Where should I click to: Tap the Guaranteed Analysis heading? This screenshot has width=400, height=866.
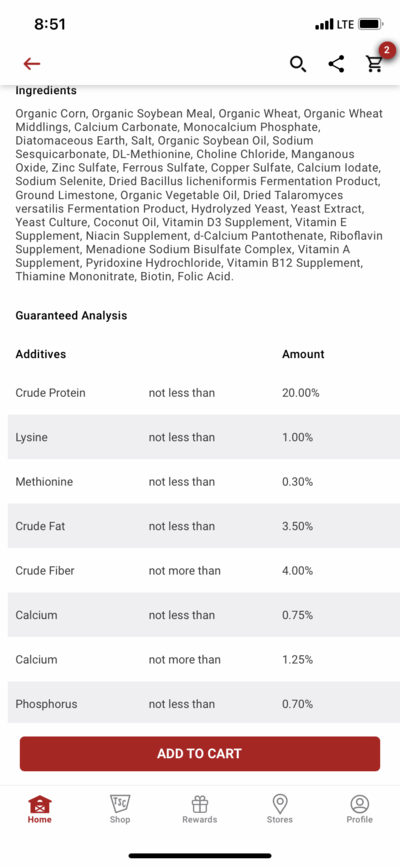pyautogui.click(x=71, y=316)
